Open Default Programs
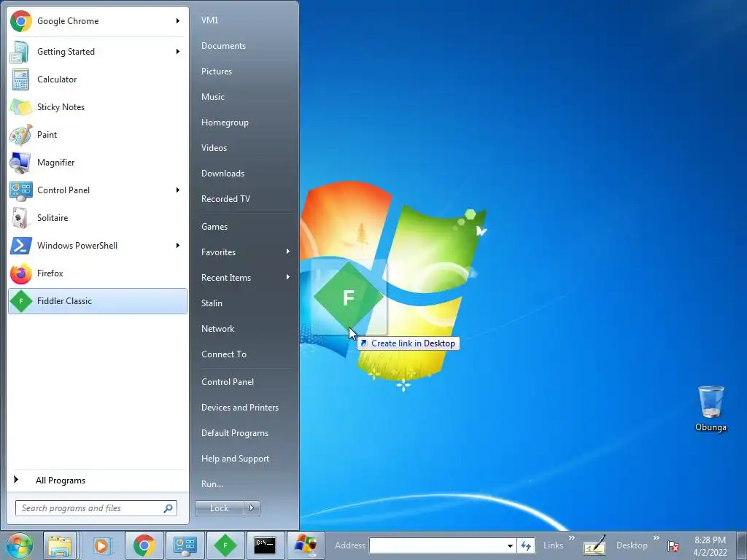Image resolution: width=747 pixels, height=560 pixels. click(235, 433)
